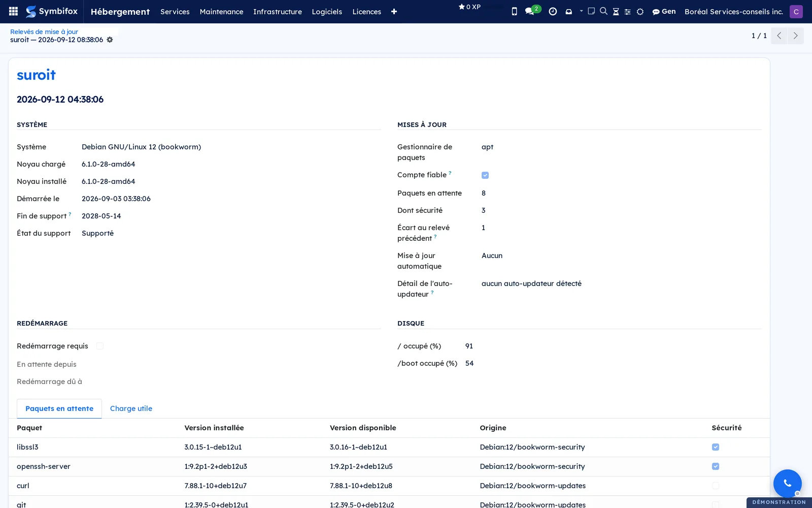
Task: Open the record actions gear icon
Action: tap(110, 40)
